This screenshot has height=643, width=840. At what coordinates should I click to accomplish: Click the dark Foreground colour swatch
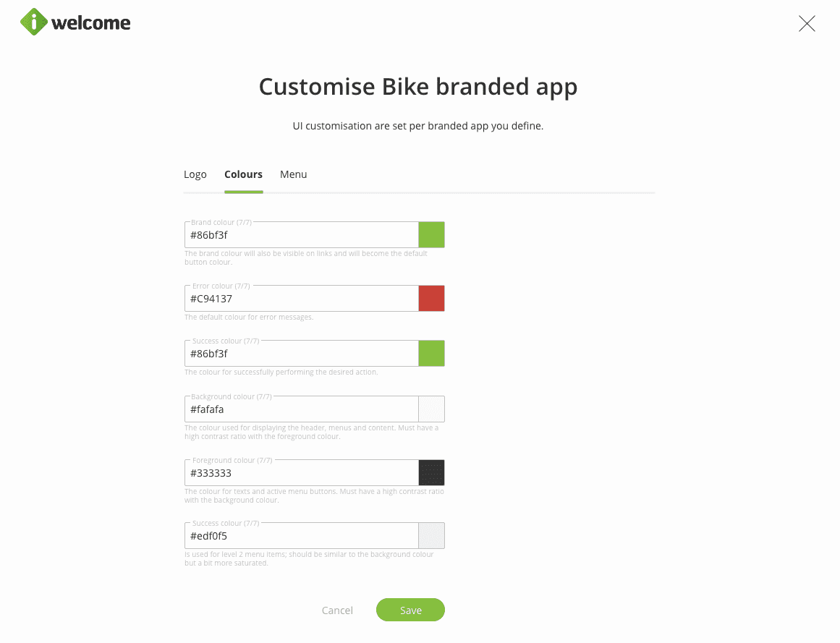432,473
